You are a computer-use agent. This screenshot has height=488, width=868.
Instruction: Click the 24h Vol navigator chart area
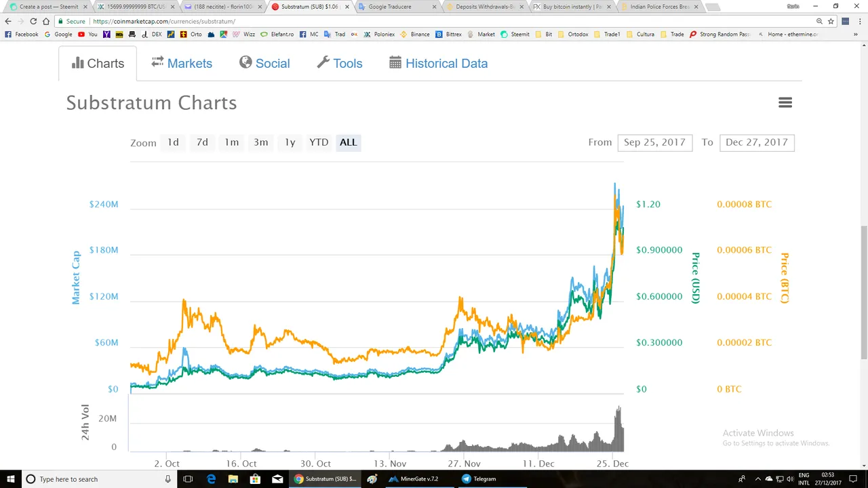tap(376, 424)
